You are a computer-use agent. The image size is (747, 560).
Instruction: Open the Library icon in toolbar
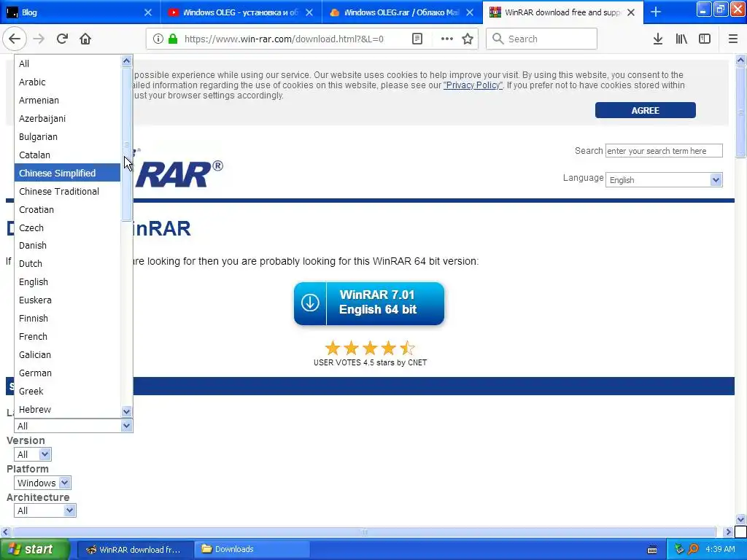pyautogui.click(x=681, y=39)
